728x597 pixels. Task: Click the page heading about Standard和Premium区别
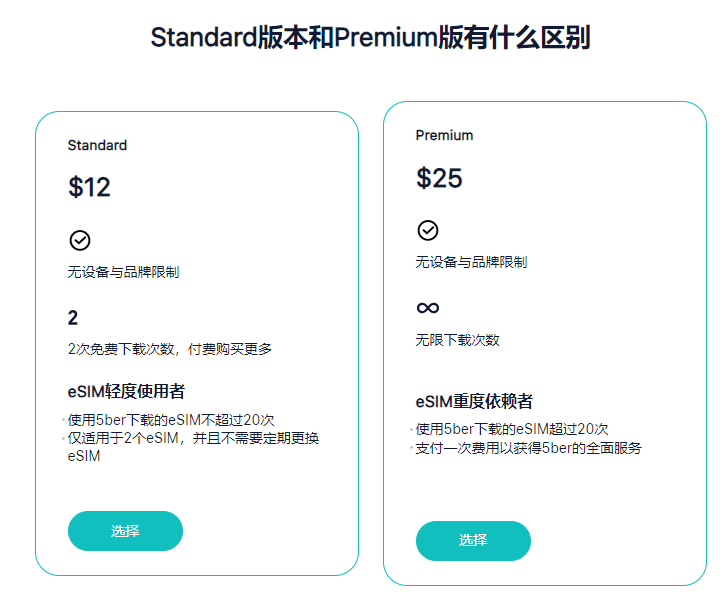point(370,38)
